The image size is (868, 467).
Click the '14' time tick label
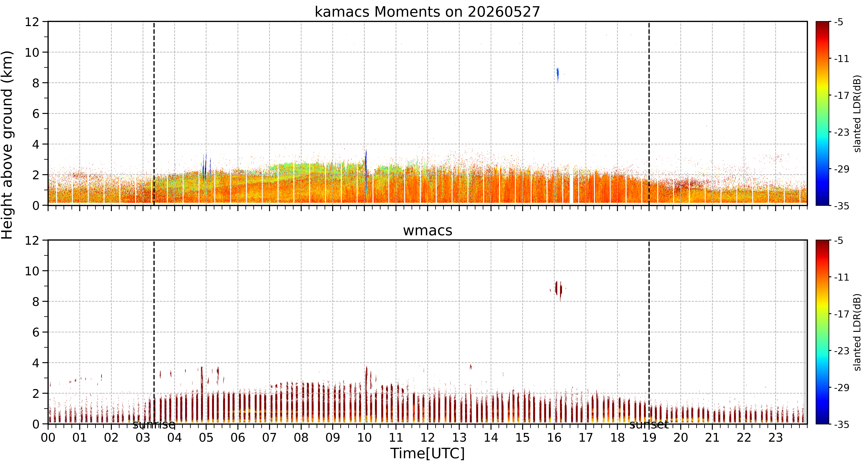491,438
